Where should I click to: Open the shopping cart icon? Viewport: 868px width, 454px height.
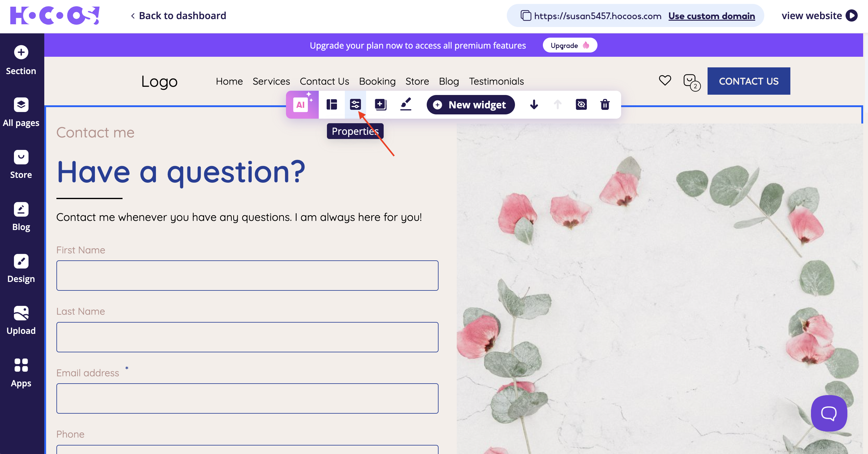[x=690, y=82]
